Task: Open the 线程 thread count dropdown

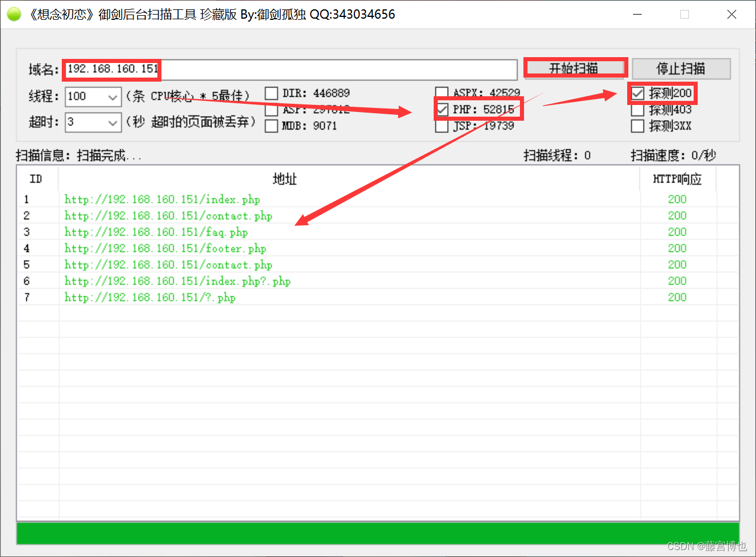Action: click(x=112, y=97)
